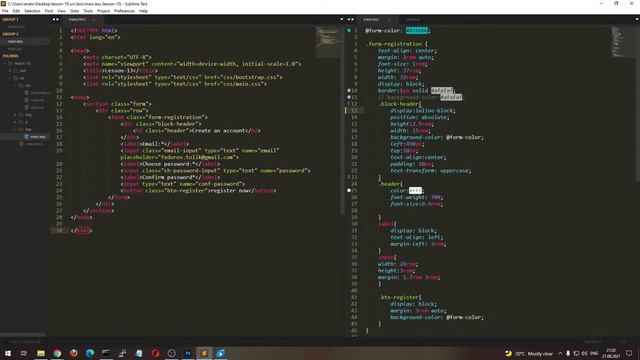The height and width of the screenshot is (360, 640).
Task: Expand the js folder in sidebar
Action: point(16,122)
